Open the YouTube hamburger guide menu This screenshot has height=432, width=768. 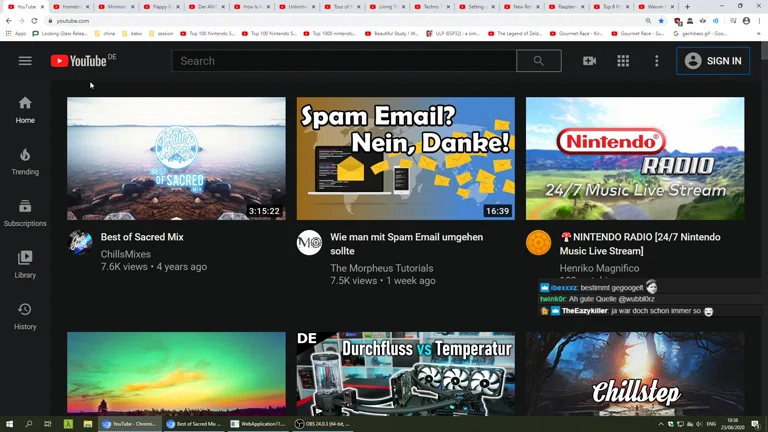[x=25, y=61]
